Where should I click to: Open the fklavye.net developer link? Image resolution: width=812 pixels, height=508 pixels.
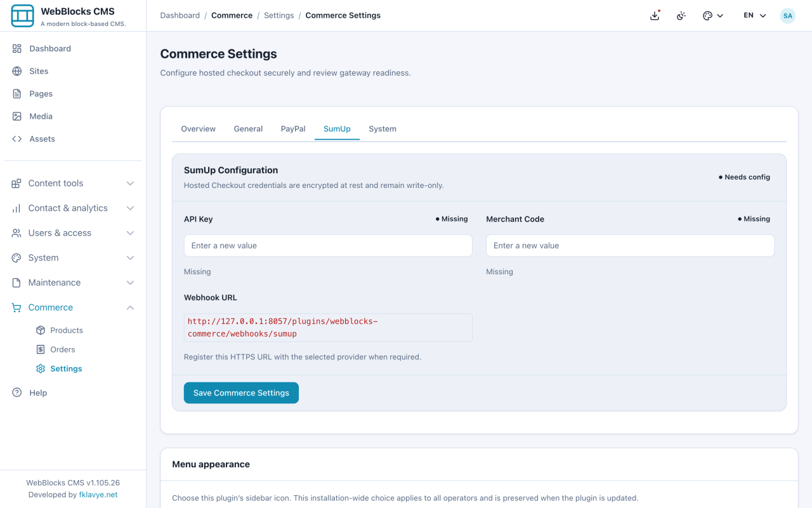click(x=98, y=495)
